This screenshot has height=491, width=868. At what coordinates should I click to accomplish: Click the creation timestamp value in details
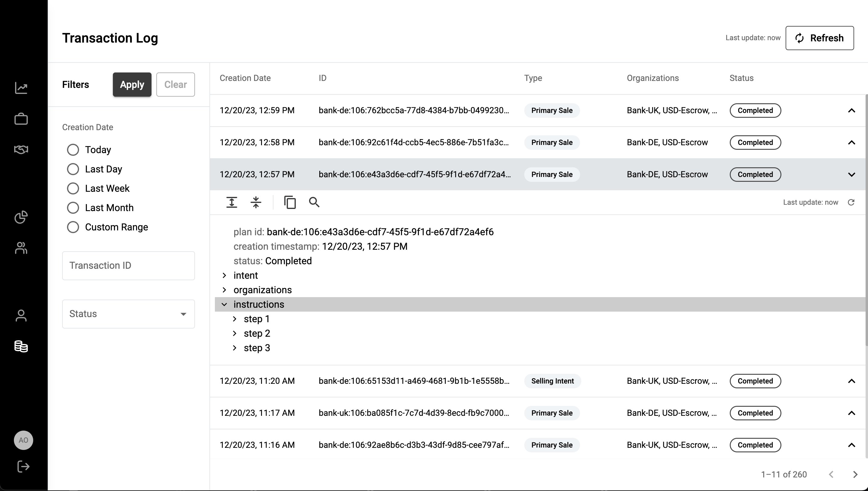[x=365, y=246]
